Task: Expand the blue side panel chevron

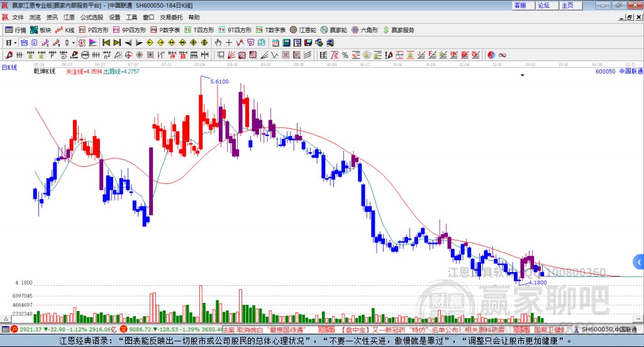Action: (639, 262)
